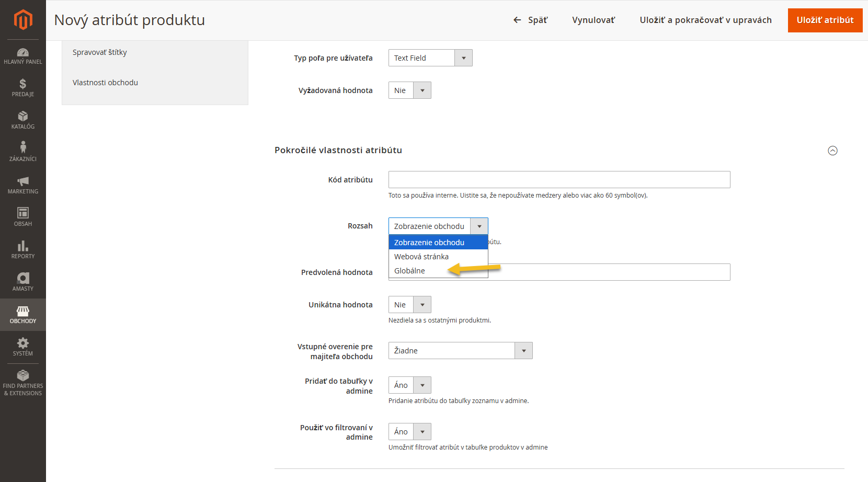Open the Reporty chart menu
Screen dimensions: 868x482
pyautogui.click(x=23, y=250)
